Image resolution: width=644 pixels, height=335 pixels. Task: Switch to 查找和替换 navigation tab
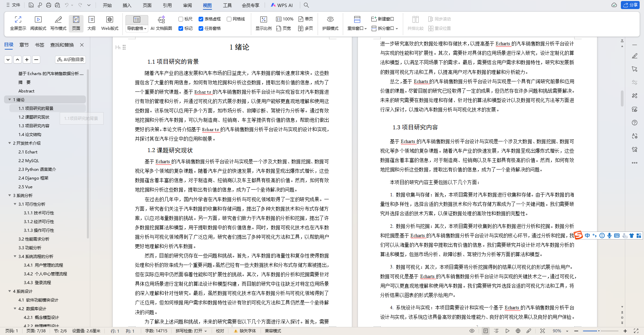(x=62, y=45)
